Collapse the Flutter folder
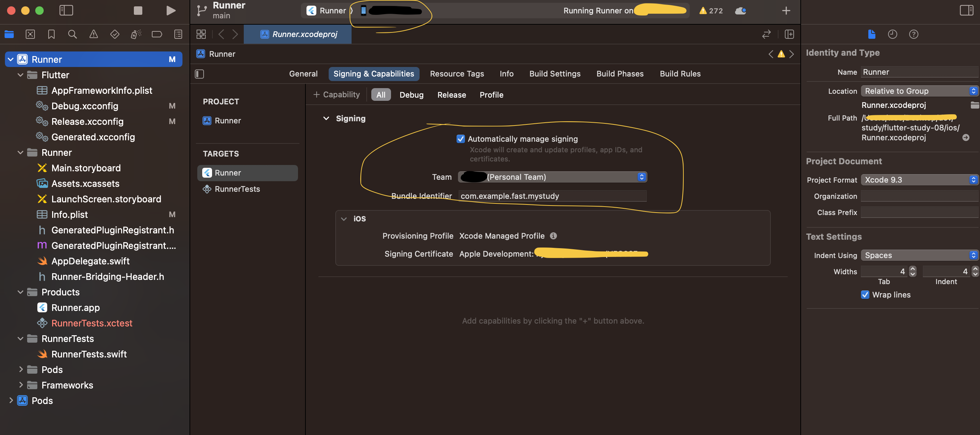 [20, 75]
